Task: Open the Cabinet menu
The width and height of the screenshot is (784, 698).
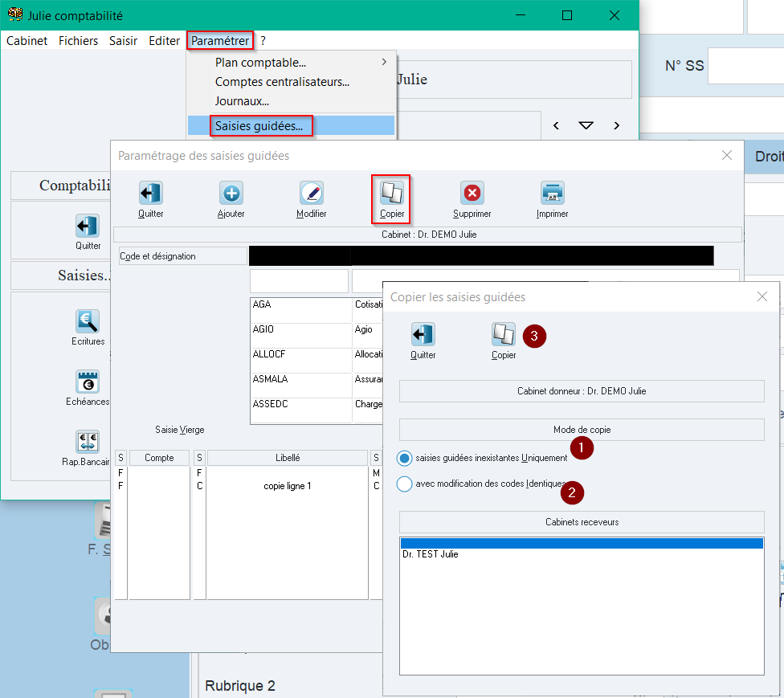Action: [27, 40]
